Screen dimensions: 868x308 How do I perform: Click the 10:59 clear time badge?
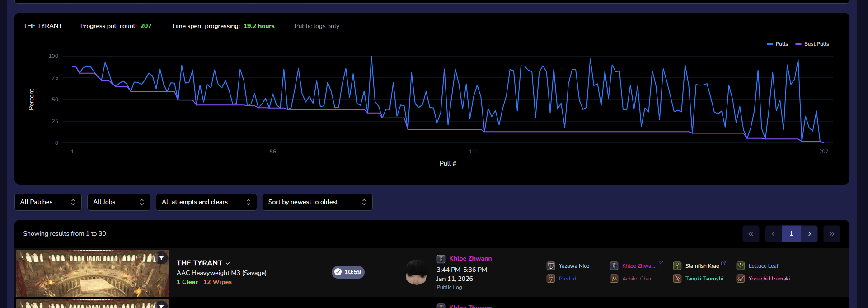click(348, 272)
